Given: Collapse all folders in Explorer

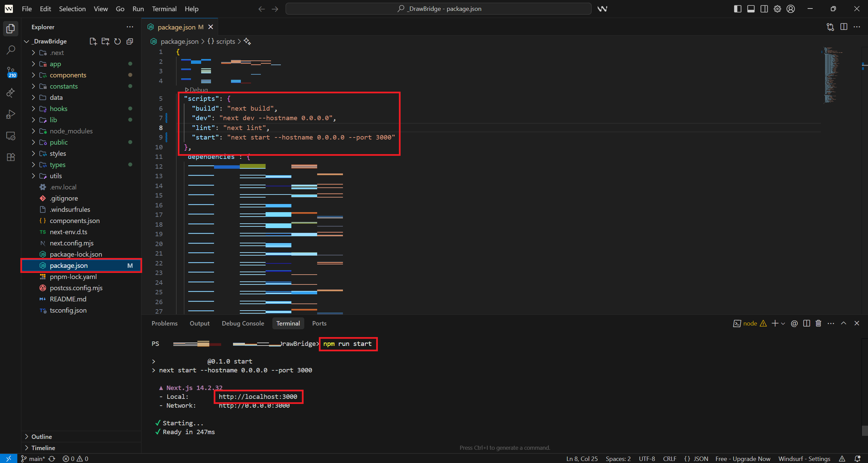Looking at the screenshot, I should click(130, 41).
